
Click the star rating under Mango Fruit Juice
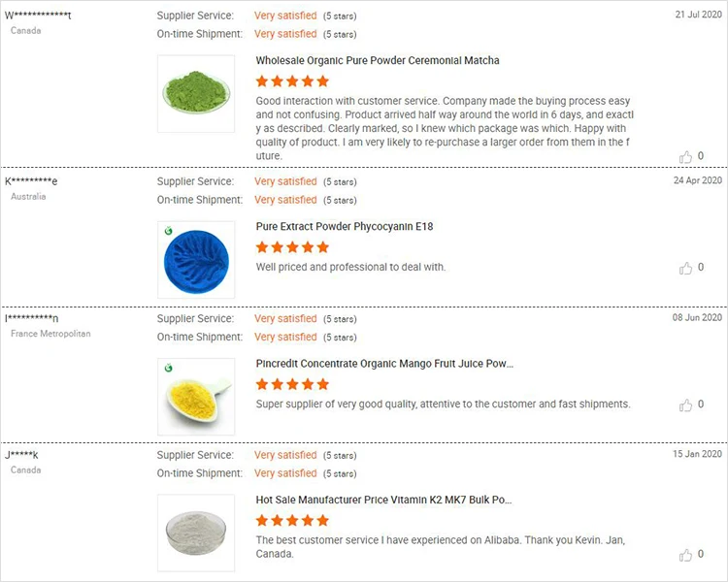point(292,384)
